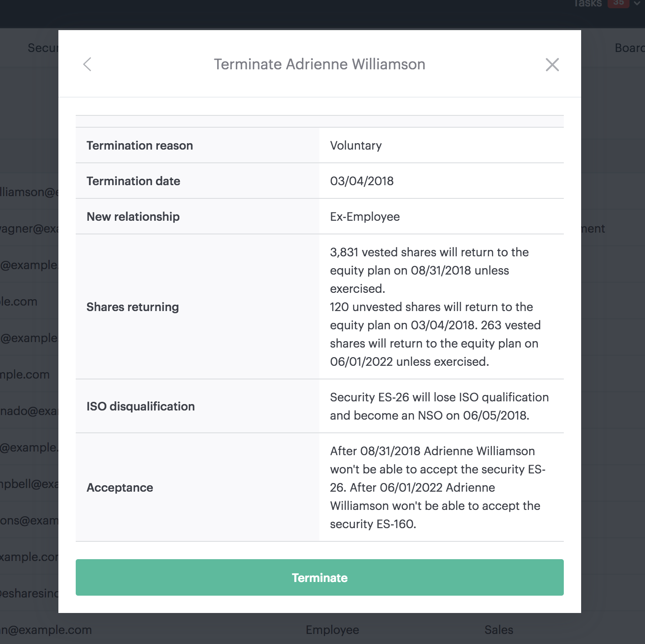Click the Termination reason label
The height and width of the screenshot is (644, 645).
pos(140,145)
